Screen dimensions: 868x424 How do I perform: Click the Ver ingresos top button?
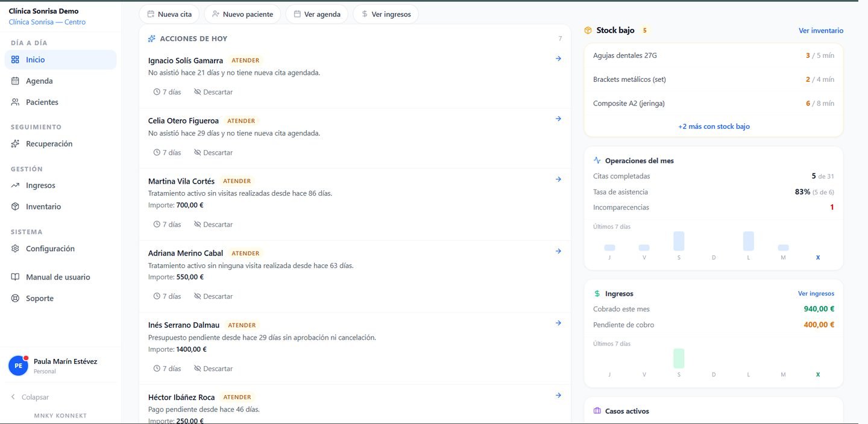[386, 14]
